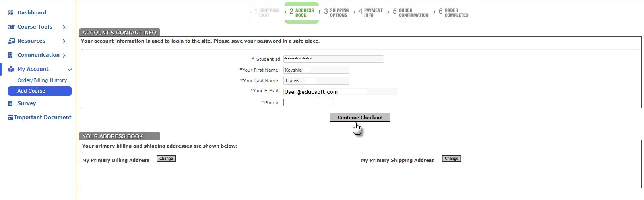Click the Your First Name field
This screenshot has width=644, height=200.
point(316,70)
